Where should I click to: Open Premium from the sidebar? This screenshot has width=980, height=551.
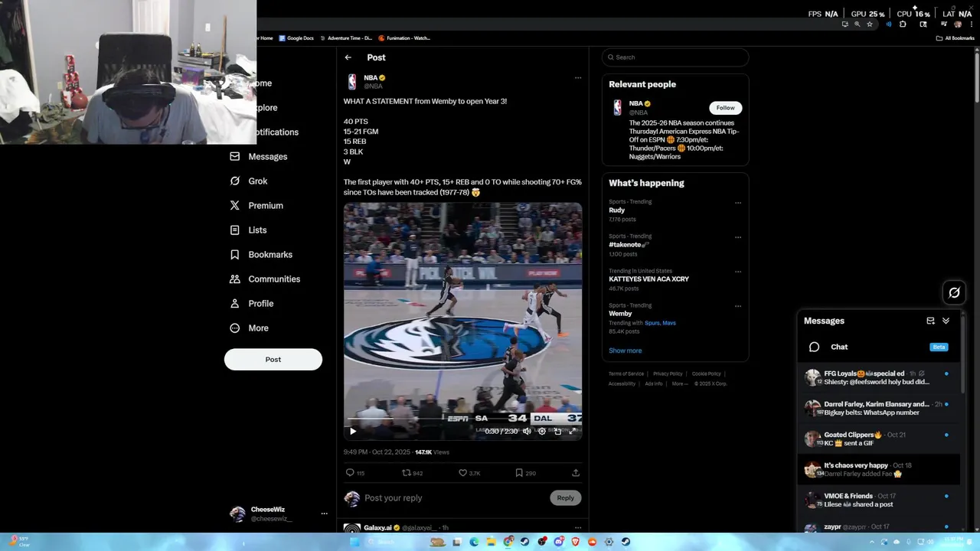point(256,206)
